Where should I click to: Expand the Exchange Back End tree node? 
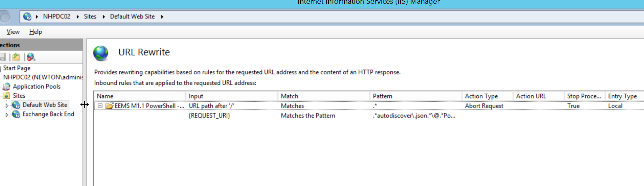tap(6, 114)
